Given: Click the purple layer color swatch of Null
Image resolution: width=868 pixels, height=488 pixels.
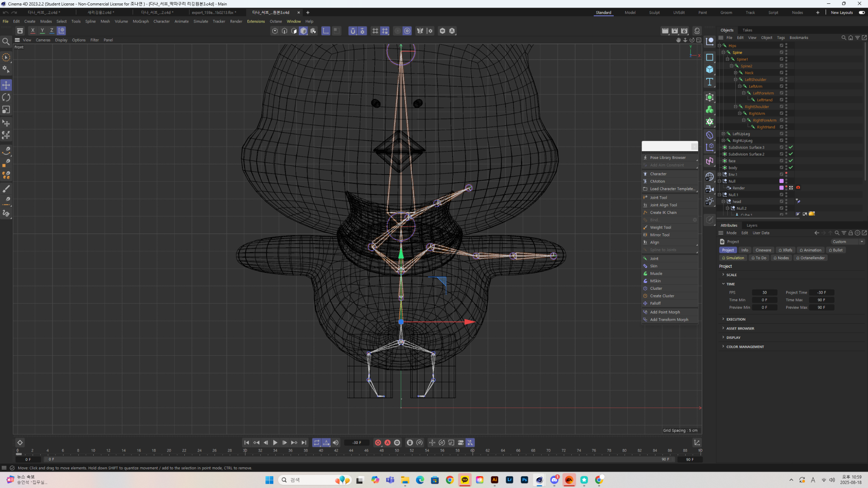Looking at the screenshot, I should [x=782, y=181].
